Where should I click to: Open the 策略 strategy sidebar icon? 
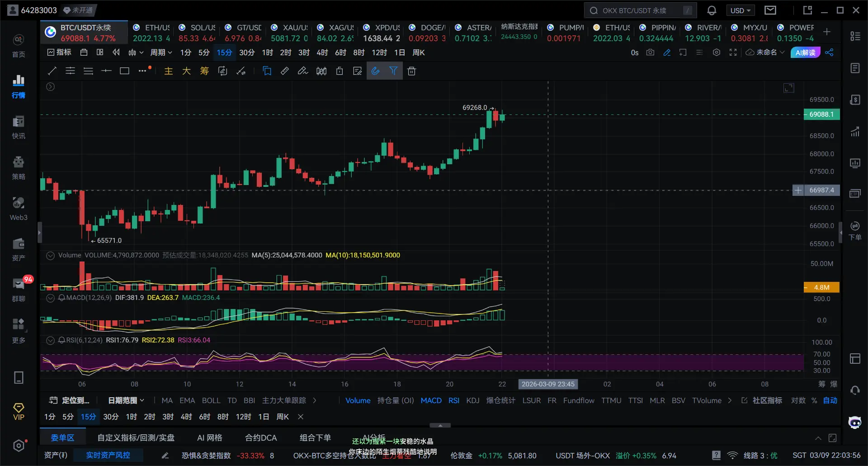pyautogui.click(x=19, y=168)
